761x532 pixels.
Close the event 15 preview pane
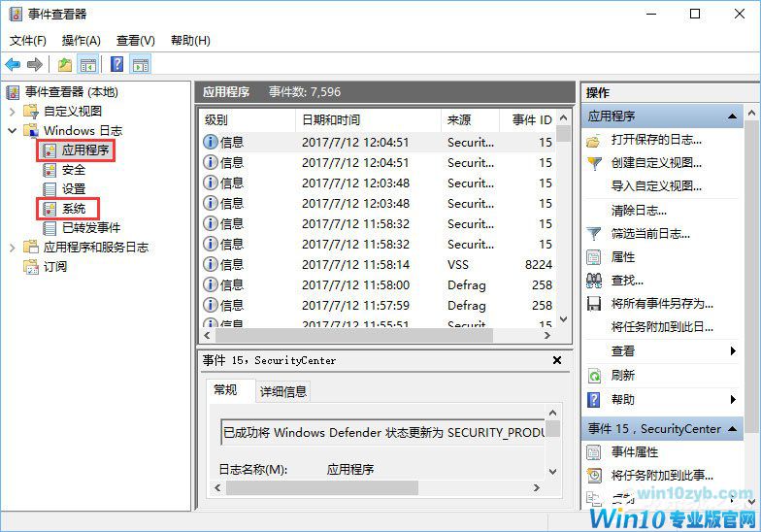pyautogui.click(x=557, y=360)
